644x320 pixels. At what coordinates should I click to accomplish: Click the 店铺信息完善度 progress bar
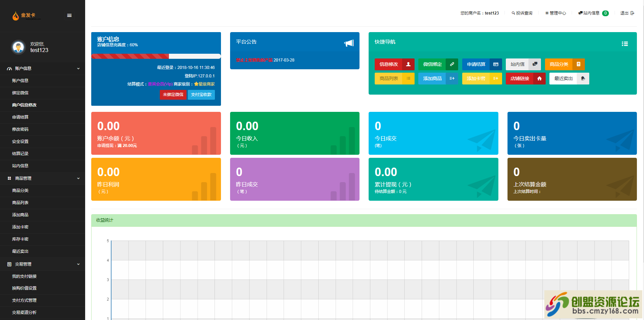tap(156, 56)
